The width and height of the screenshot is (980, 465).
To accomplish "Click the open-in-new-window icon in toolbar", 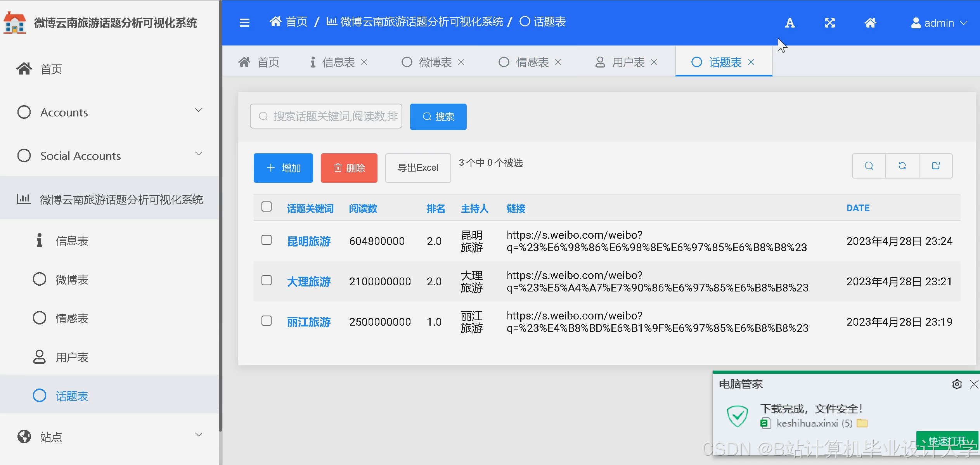I will 936,166.
